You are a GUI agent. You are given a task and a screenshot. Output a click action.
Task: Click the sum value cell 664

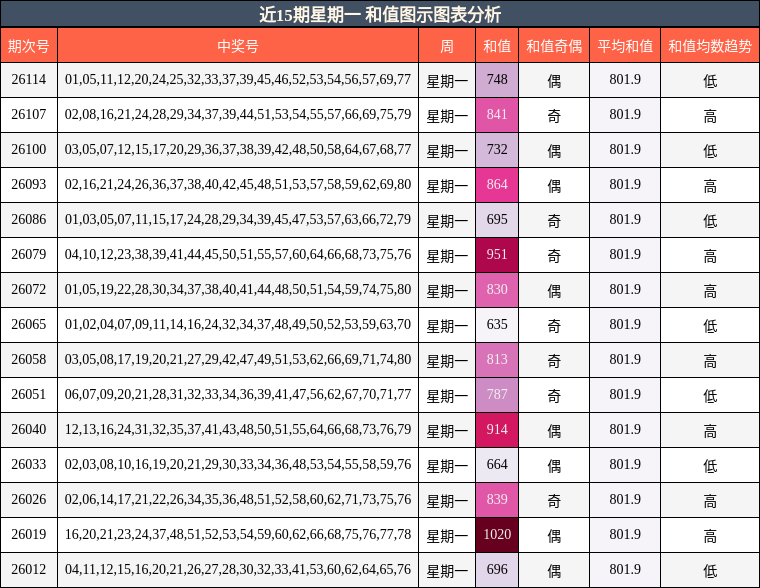pyautogui.click(x=497, y=464)
